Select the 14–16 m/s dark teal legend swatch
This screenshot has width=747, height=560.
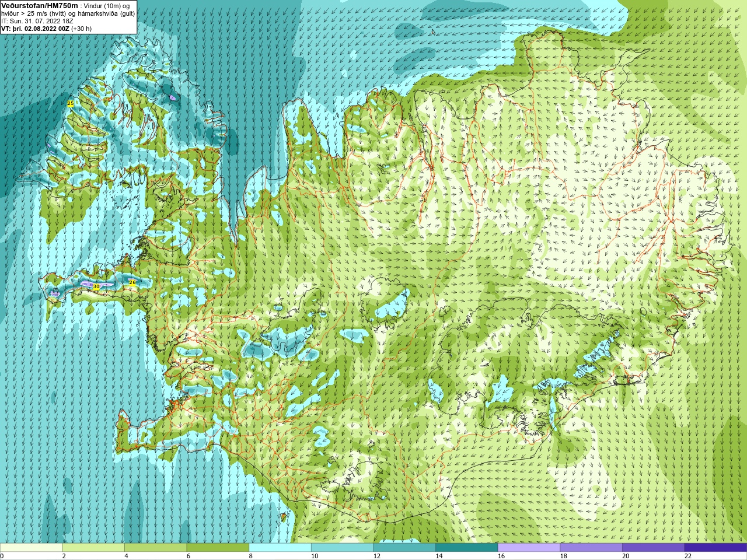[x=467, y=548]
